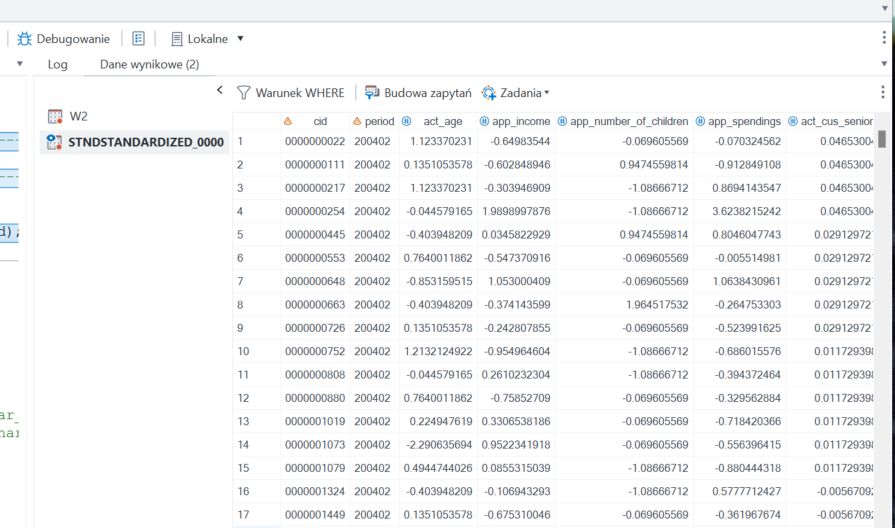The height and width of the screenshot is (528, 895).
Task: Open the Warunek WHERE filter
Action: 290,93
